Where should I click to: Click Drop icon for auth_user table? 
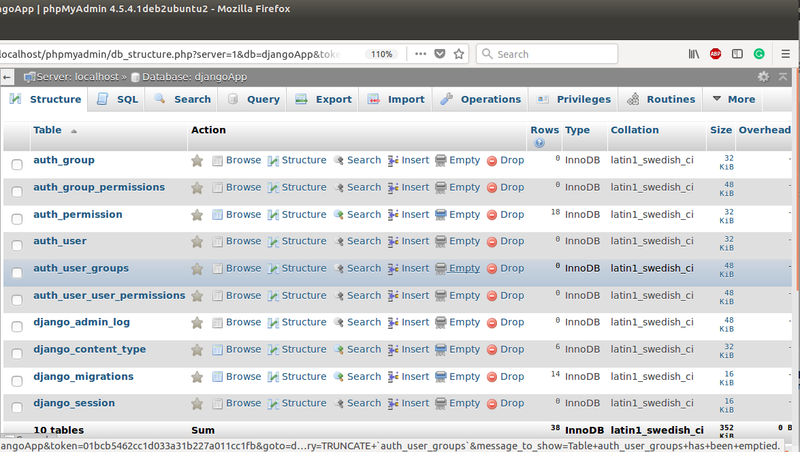[492, 242]
